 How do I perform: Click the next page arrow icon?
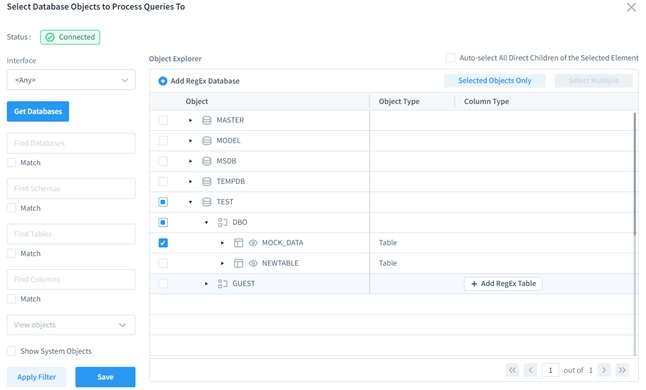click(x=604, y=370)
